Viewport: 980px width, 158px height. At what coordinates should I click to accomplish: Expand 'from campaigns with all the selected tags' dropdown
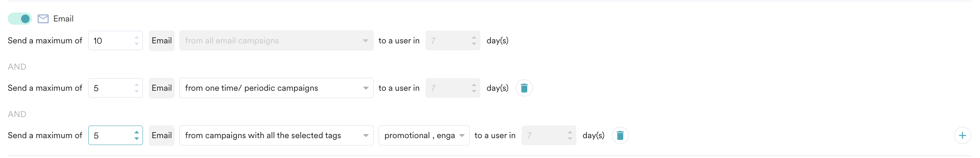tap(276, 135)
